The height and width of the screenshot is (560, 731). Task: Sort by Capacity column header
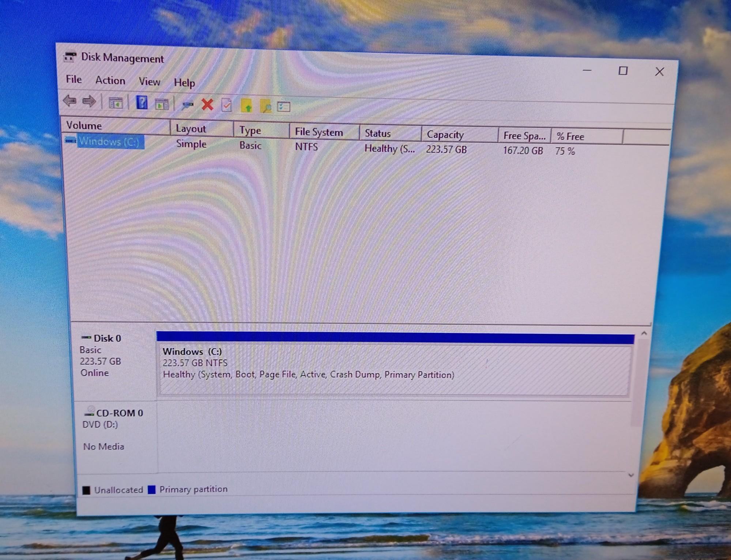[460, 135]
